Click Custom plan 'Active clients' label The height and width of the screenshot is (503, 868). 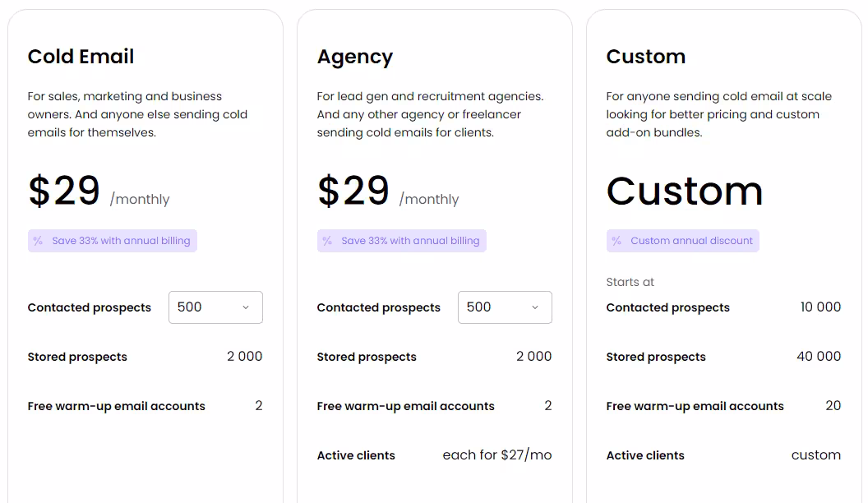(645, 455)
